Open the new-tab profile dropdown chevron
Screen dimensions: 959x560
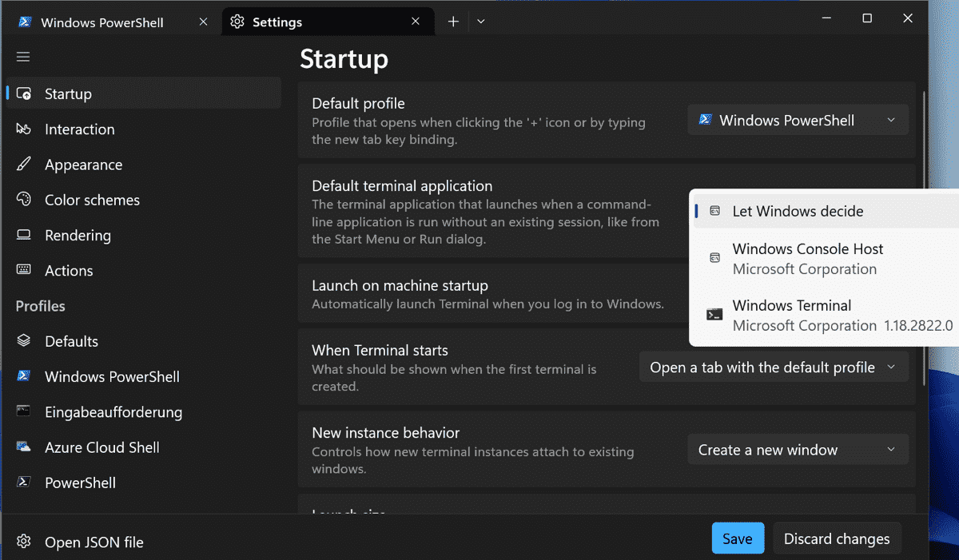(x=481, y=22)
